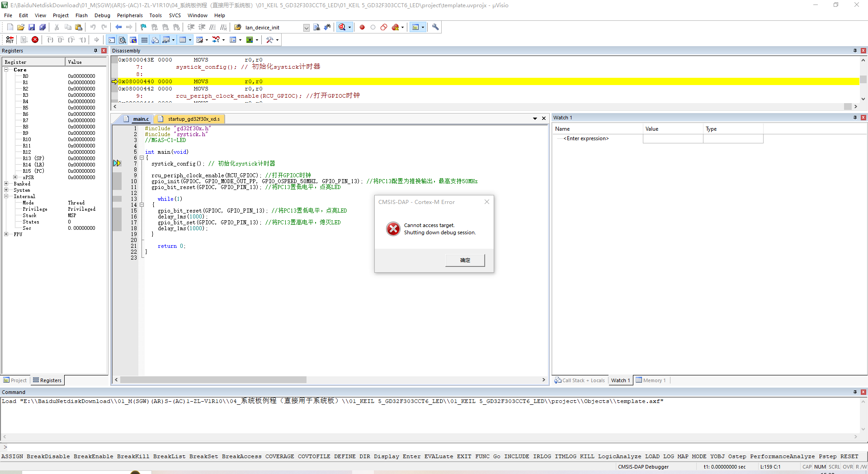Image resolution: width=868 pixels, height=474 pixels.
Task: Click the Run to cursor line icon
Action: [x=83, y=40]
